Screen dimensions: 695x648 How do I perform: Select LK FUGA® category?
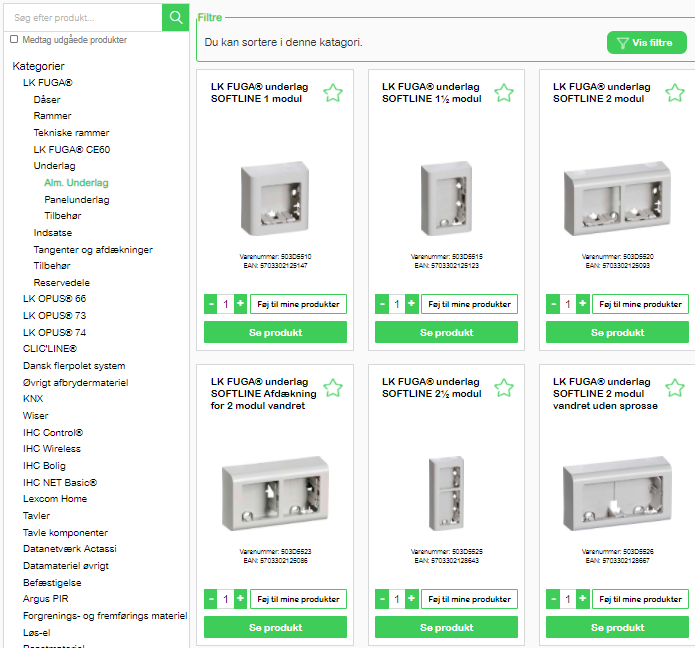(x=48, y=82)
